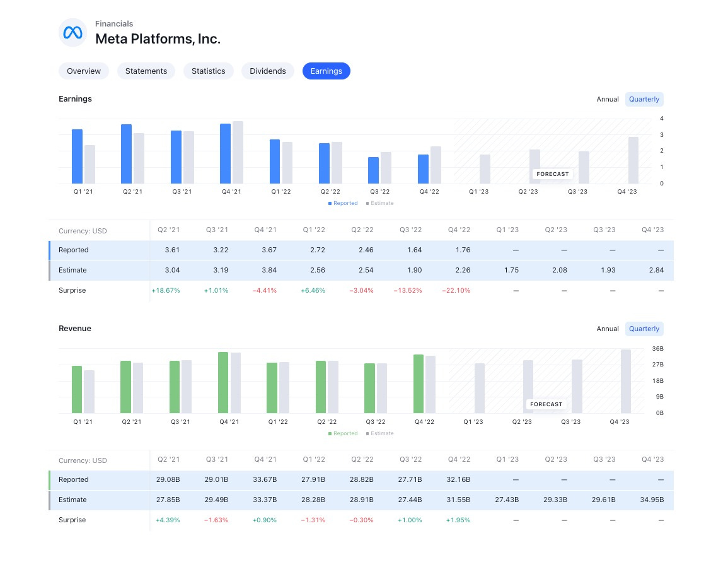Switch Revenue chart to Annual

607,329
